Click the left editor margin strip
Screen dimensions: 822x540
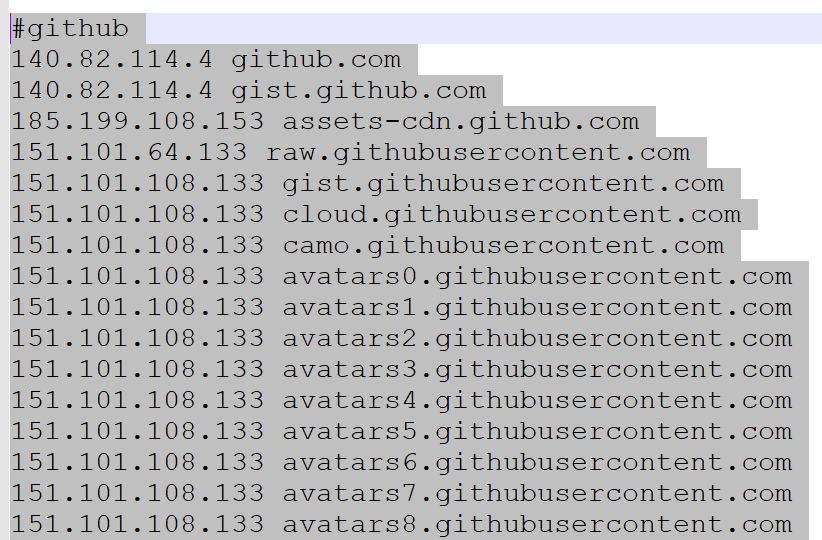(x=4, y=270)
